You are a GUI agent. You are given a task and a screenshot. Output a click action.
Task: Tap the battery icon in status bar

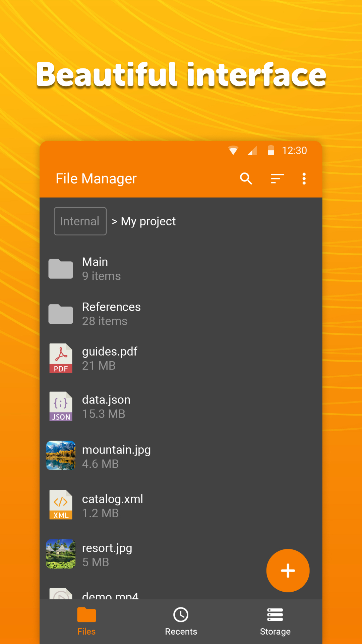tap(271, 150)
